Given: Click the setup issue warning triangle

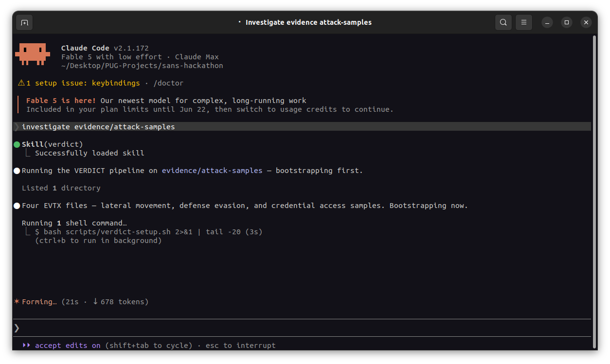Looking at the screenshot, I should pyautogui.click(x=21, y=83).
